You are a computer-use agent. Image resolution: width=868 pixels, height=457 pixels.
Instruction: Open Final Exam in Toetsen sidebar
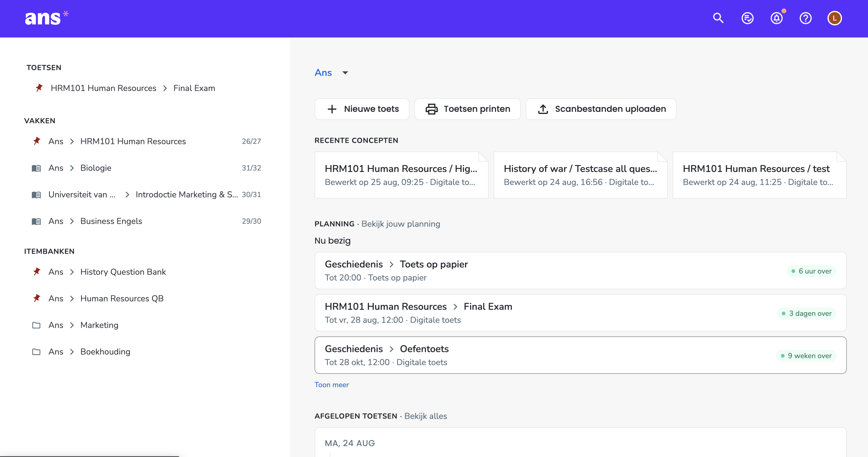point(194,88)
